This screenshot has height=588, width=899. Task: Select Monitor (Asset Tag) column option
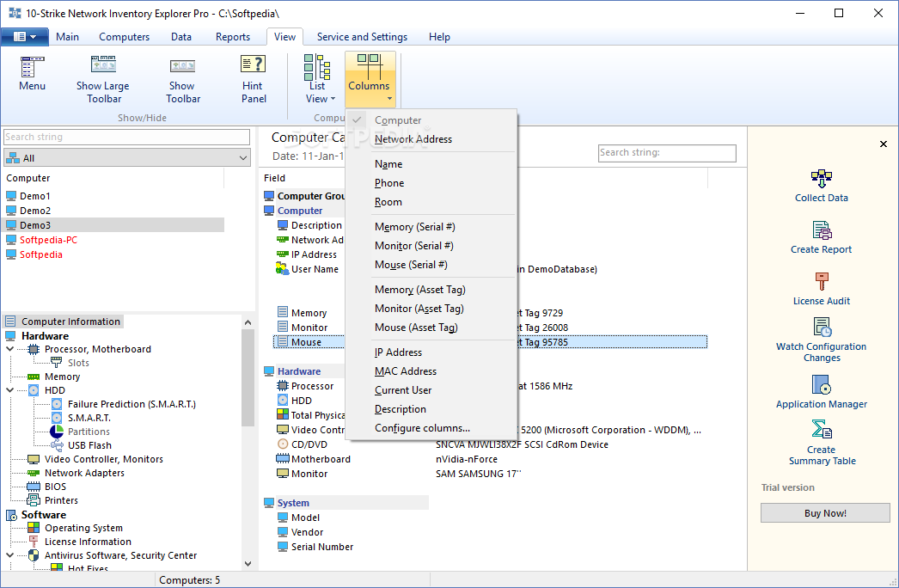click(431, 309)
